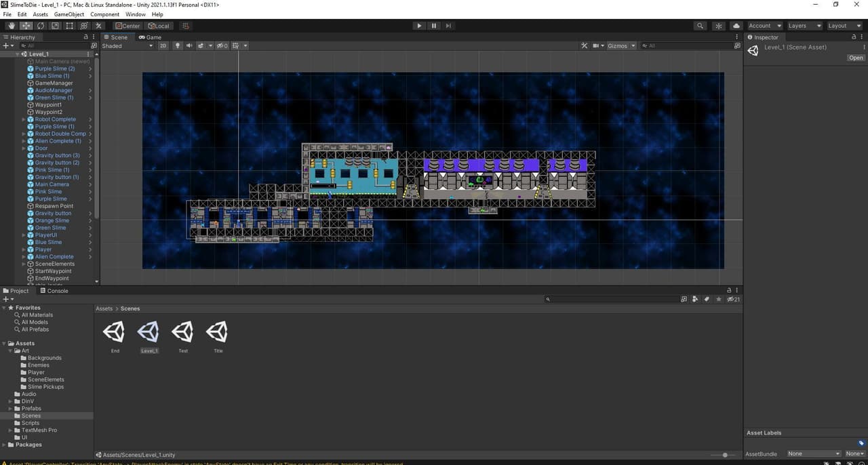Select the Scale tool
Screen dimensions: 868x465
55,26
